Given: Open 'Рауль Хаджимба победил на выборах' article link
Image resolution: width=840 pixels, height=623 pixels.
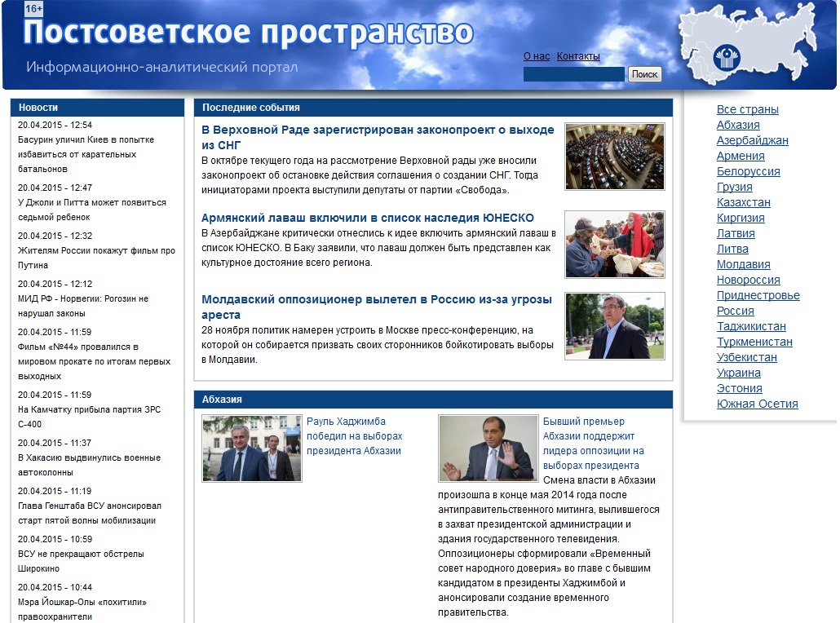Looking at the screenshot, I should pyautogui.click(x=354, y=436).
